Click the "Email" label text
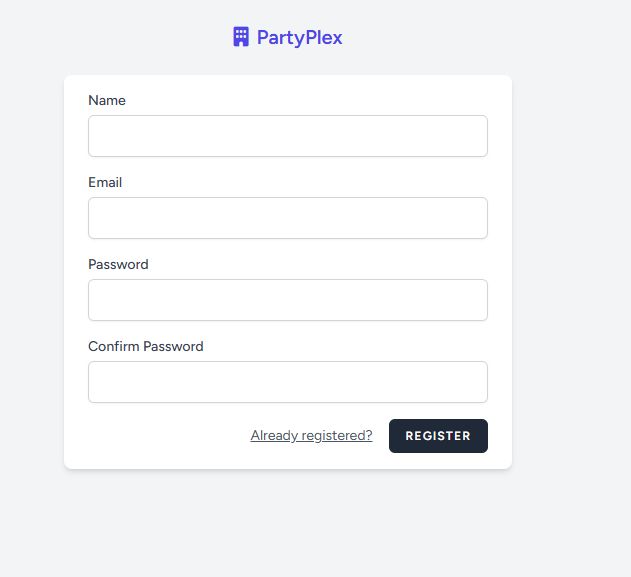 click(105, 182)
